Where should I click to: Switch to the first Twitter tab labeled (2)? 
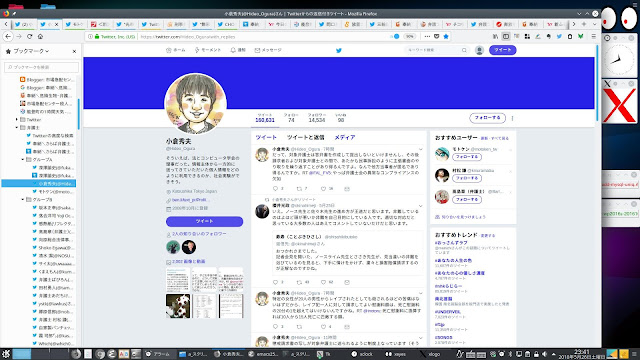[24, 24]
